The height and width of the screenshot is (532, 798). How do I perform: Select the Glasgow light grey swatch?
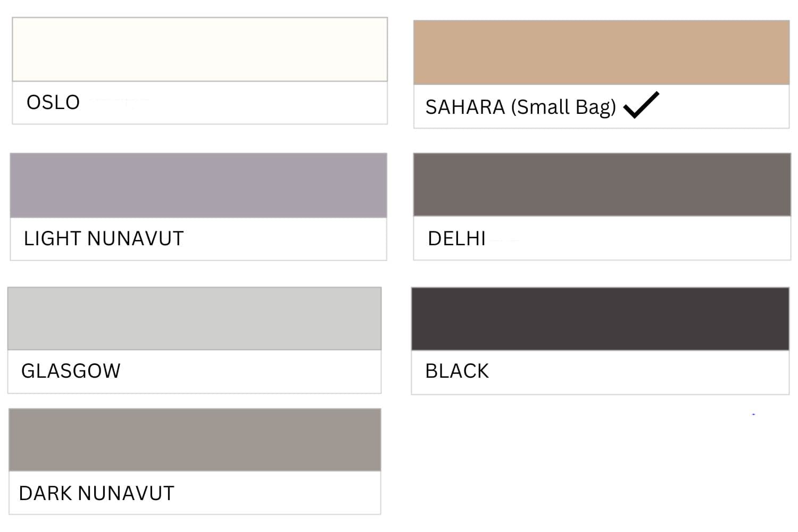tap(194, 319)
